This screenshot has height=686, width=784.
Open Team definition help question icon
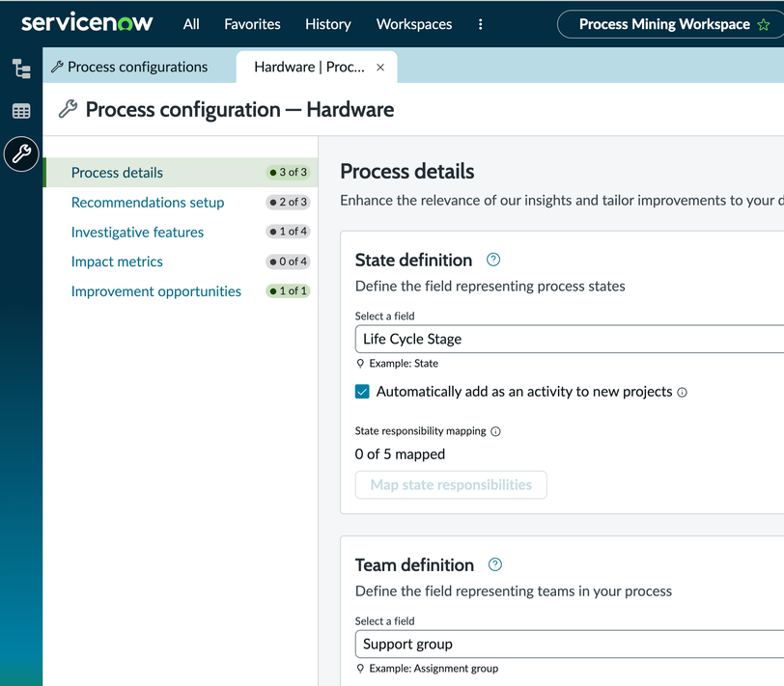495,564
